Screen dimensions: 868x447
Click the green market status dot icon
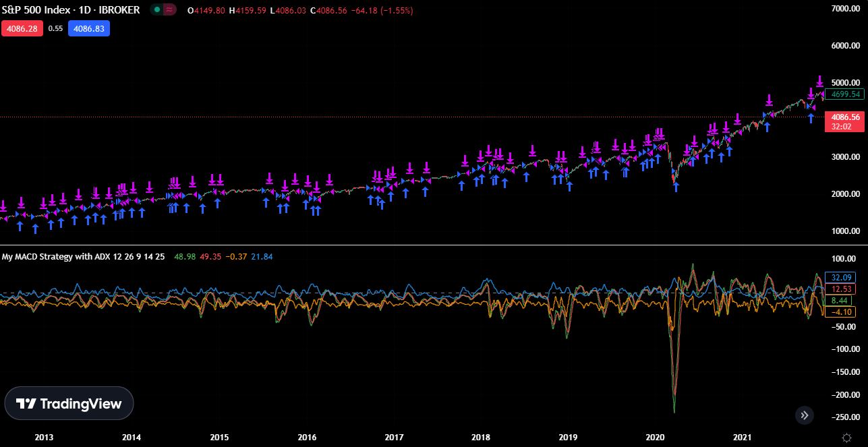157,11
